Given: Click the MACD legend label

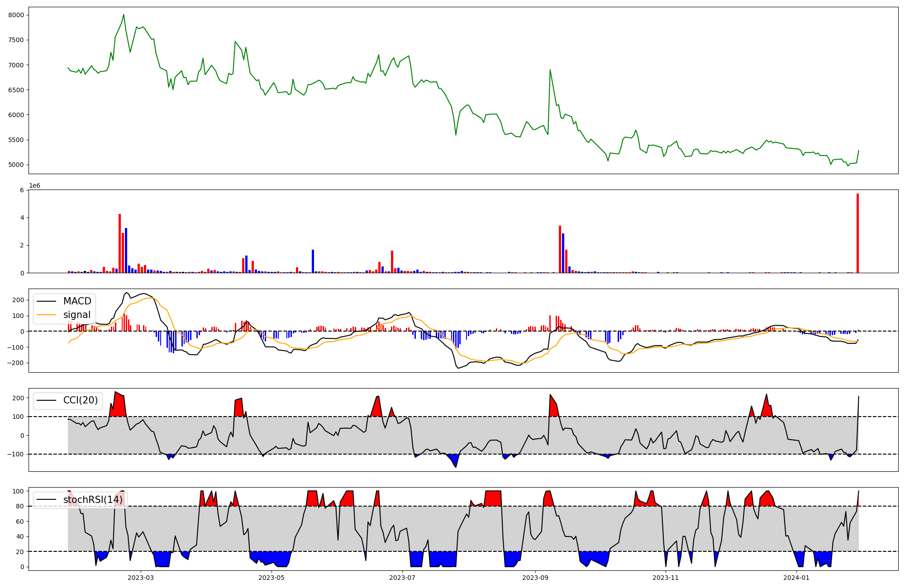Looking at the screenshot, I should tap(77, 301).
